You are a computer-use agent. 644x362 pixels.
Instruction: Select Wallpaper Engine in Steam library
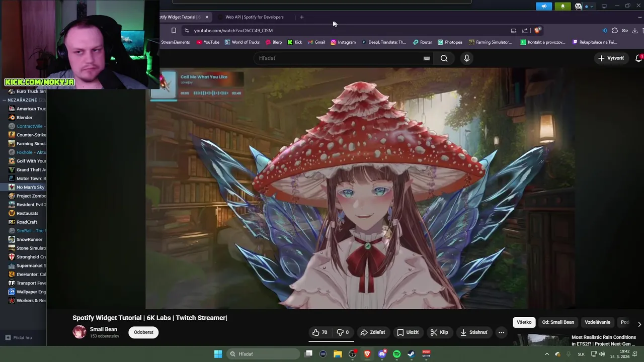tap(27, 292)
